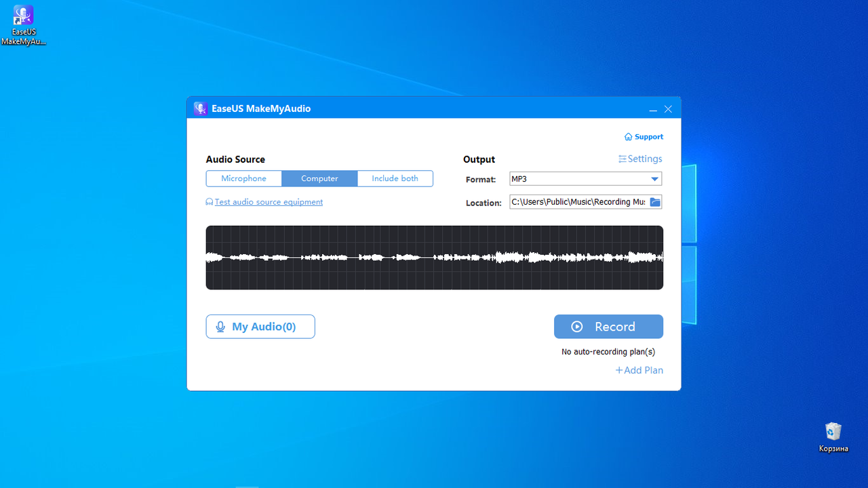
Task: Open Test audio source equipment link
Action: [x=264, y=202]
